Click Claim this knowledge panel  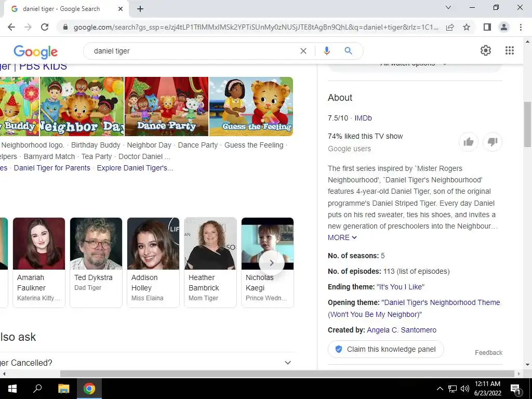[386, 349]
